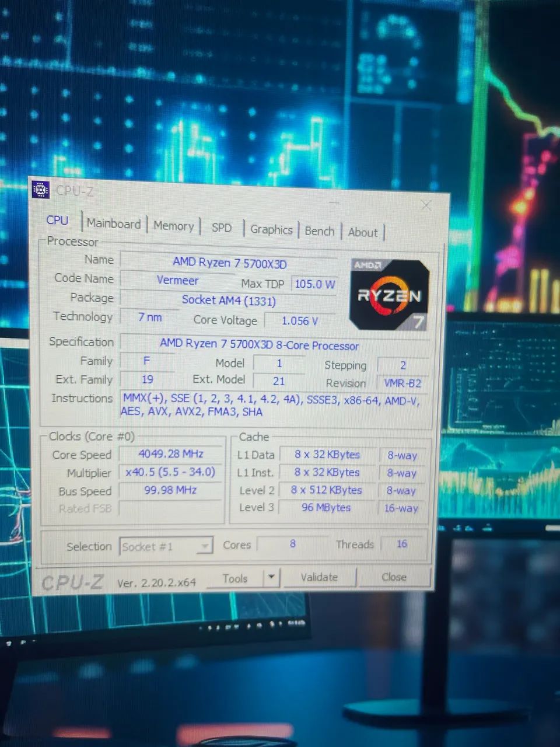Image resolution: width=560 pixels, height=747 pixels.
Task: Click the CPU-Z title bar app icon
Action: click(41, 190)
